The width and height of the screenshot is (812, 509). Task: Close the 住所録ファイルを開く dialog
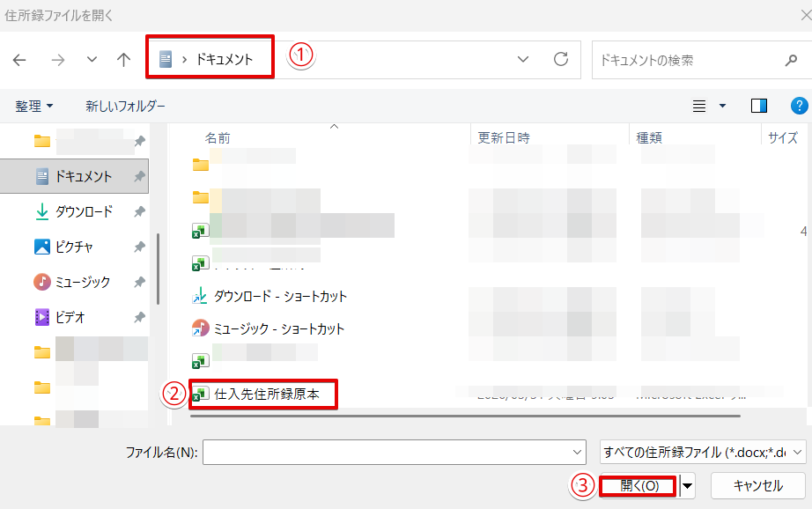coord(805,16)
